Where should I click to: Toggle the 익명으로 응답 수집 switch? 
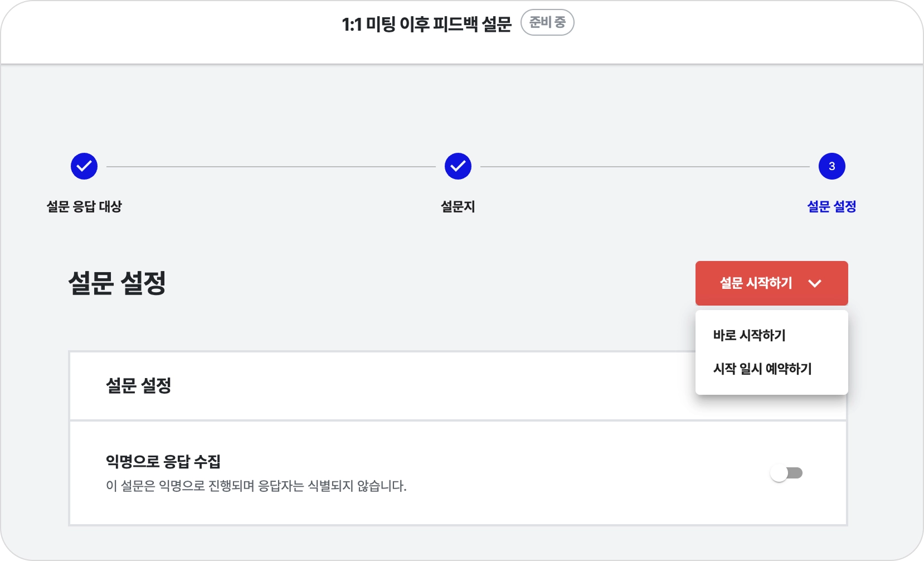786,473
